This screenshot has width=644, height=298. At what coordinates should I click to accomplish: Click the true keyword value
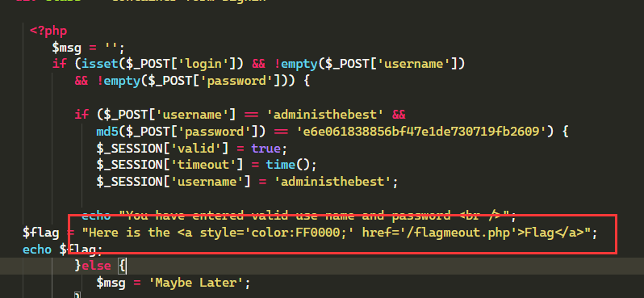pos(266,149)
